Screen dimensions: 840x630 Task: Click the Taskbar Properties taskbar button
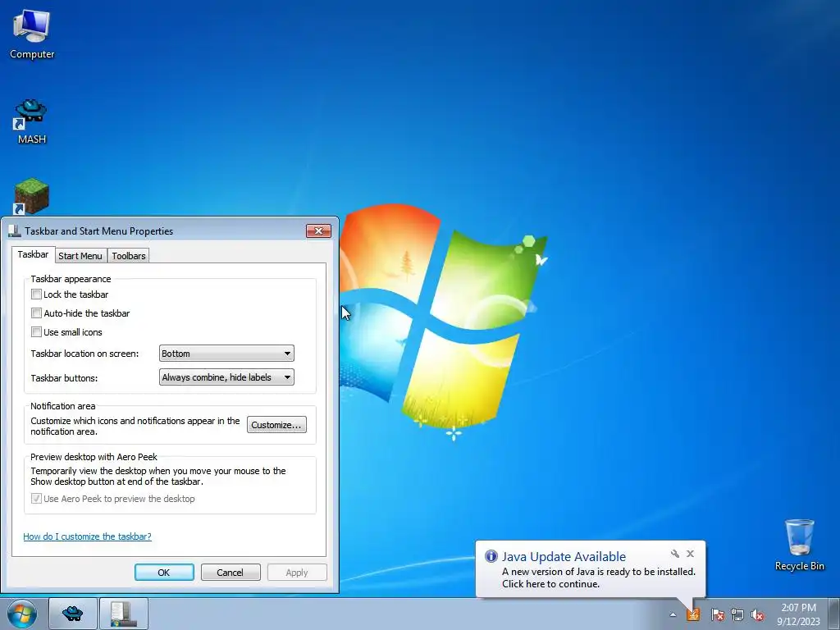(123, 614)
